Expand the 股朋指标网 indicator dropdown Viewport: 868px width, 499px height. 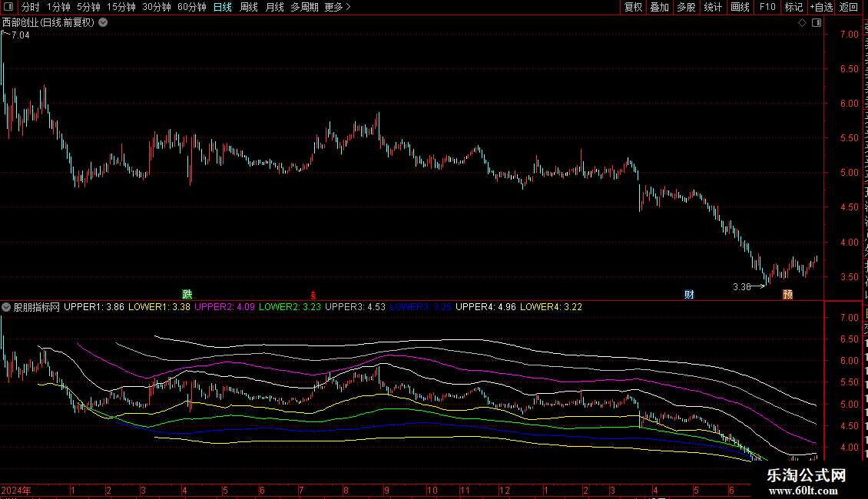click(x=6, y=307)
